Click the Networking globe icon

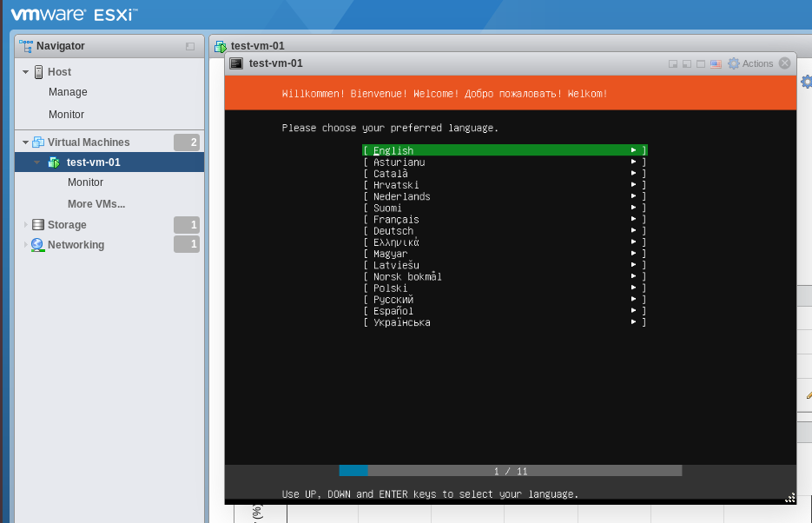coord(38,245)
